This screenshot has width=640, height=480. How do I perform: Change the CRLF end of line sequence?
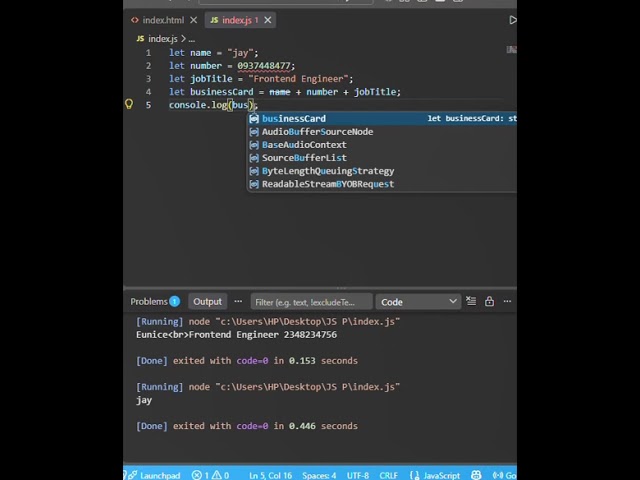pyautogui.click(x=389, y=475)
